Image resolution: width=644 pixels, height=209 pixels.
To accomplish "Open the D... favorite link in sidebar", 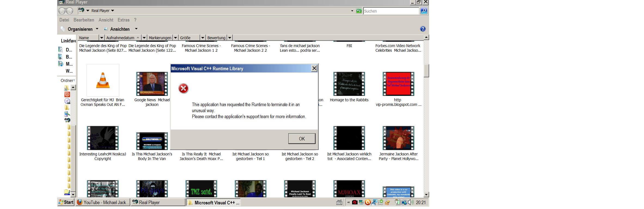I will (x=66, y=50).
